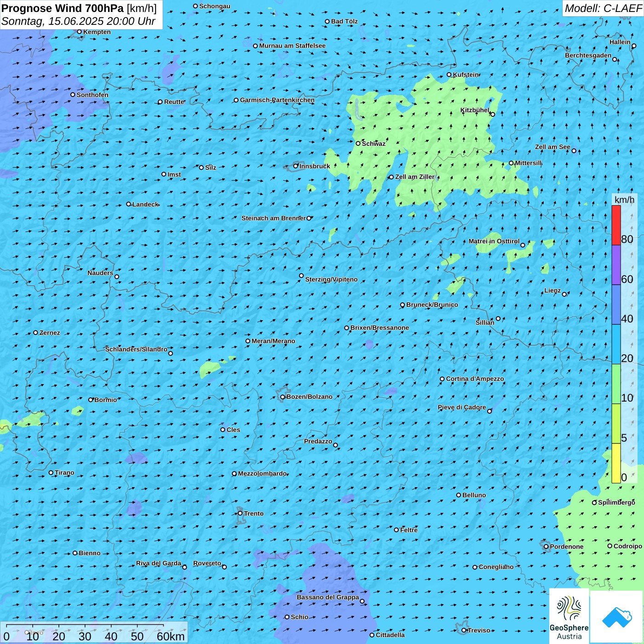Click the 'Modell: C-LAEF' label
Viewport: 644px width, 644px height.
coord(603,8)
